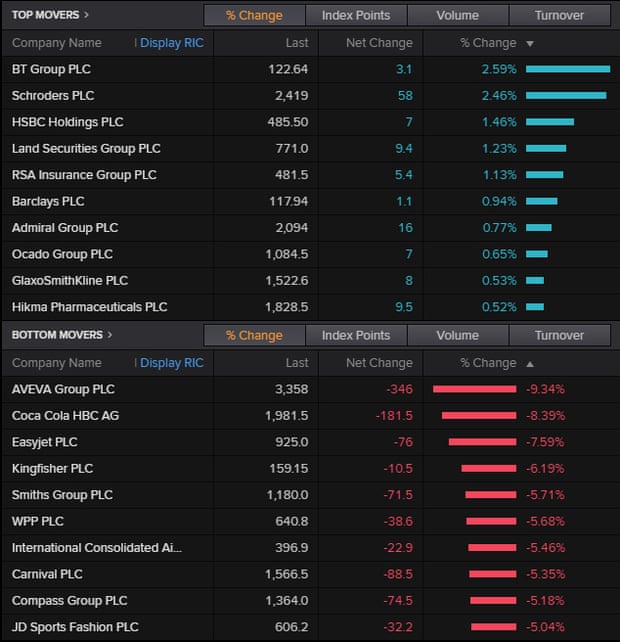This screenshot has height=642, width=620.
Task: Click the TOP MOVERS title
Action: 45,15
